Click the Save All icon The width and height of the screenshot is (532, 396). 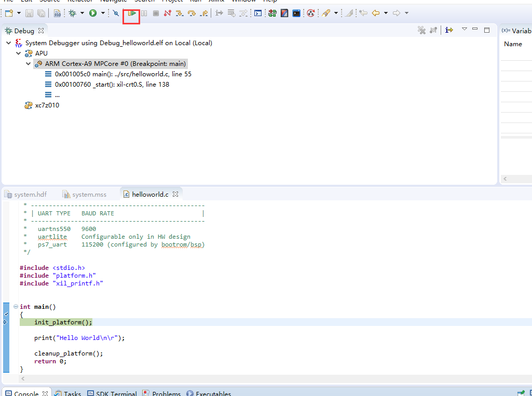41,13
